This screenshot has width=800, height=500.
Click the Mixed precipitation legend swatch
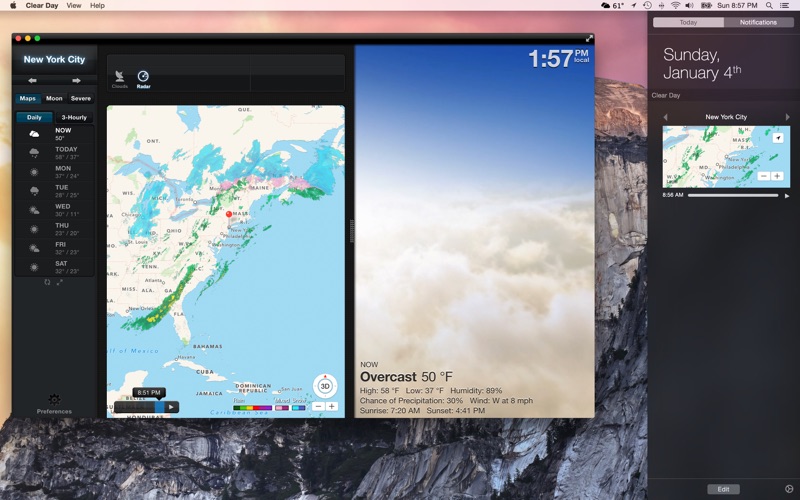[282, 408]
